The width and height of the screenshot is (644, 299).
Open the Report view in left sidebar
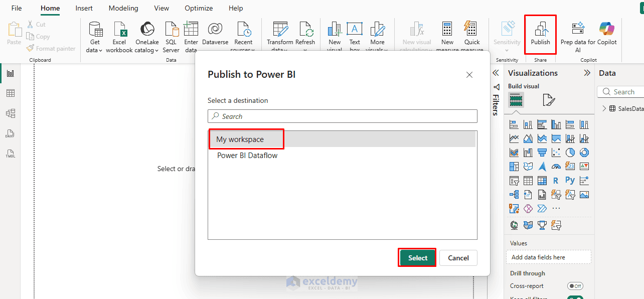10,73
